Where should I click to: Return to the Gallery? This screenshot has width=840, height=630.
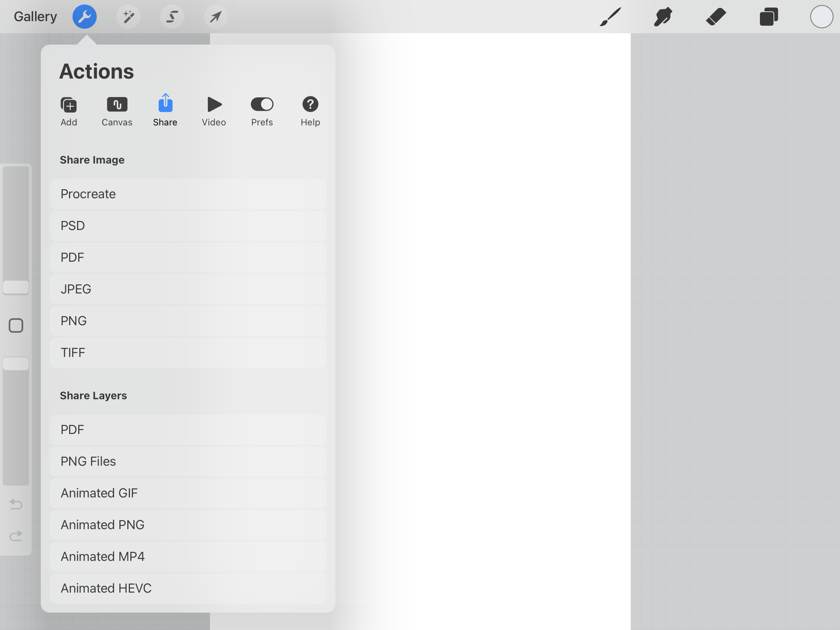tap(36, 17)
